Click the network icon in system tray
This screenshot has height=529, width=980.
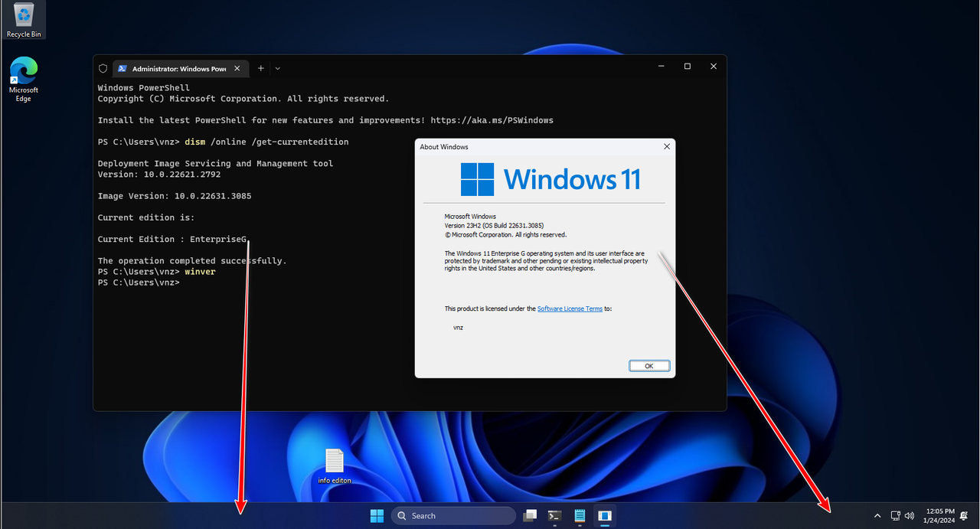(x=896, y=516)
